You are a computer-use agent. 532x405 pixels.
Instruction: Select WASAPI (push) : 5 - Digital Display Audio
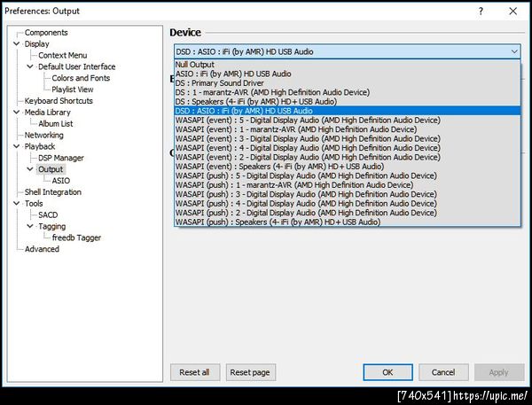pos(348,175)
